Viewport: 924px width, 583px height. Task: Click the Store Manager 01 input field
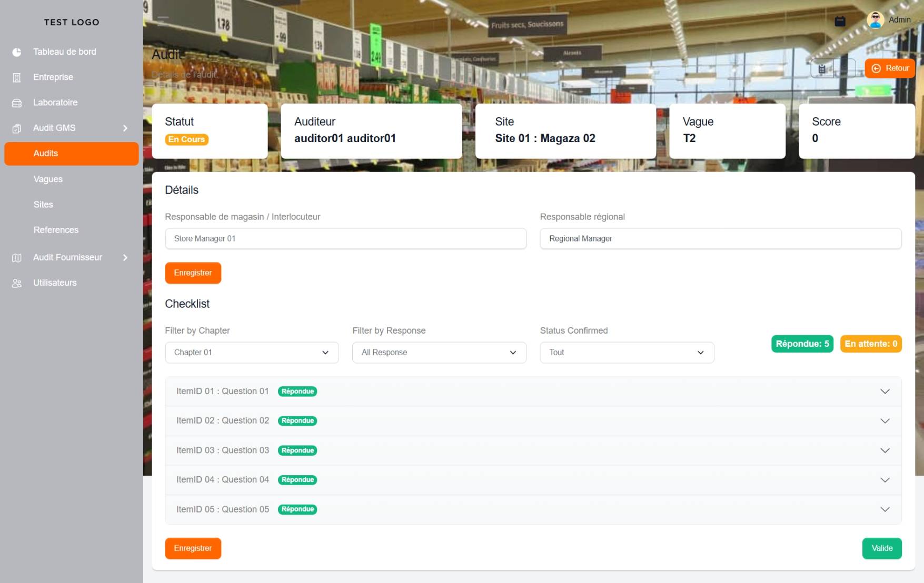click(345, 238)
